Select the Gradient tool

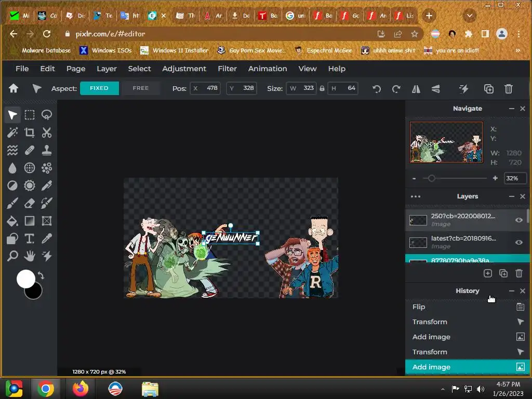(30, 221)
